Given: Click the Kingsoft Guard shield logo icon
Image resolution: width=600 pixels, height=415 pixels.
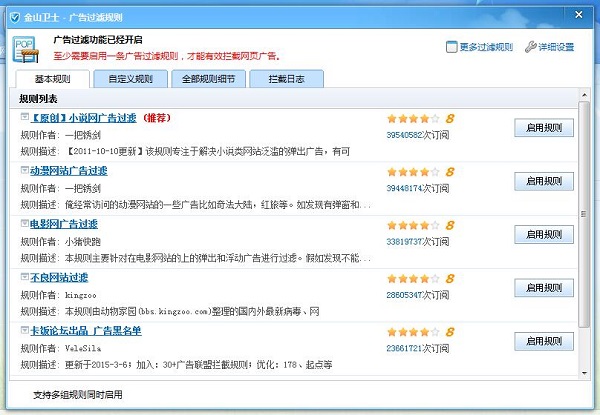Looking at the screenshot, I should pyautogui.click(x=15, y=18).
